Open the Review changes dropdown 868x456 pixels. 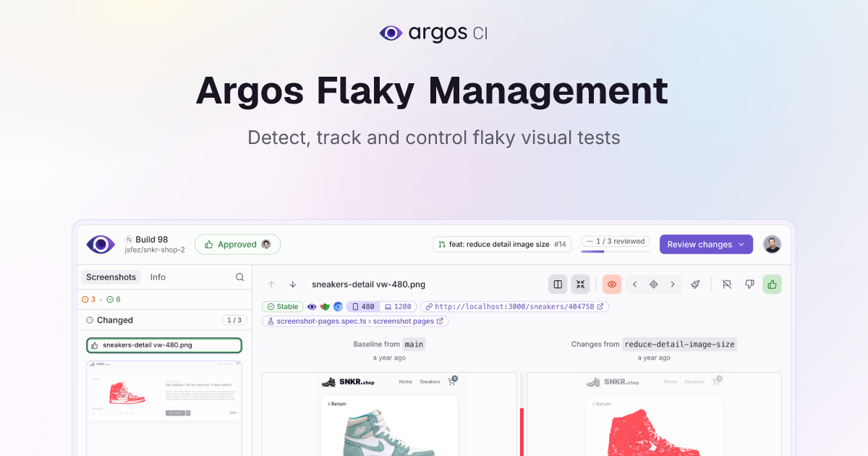(x=706, y=245)
